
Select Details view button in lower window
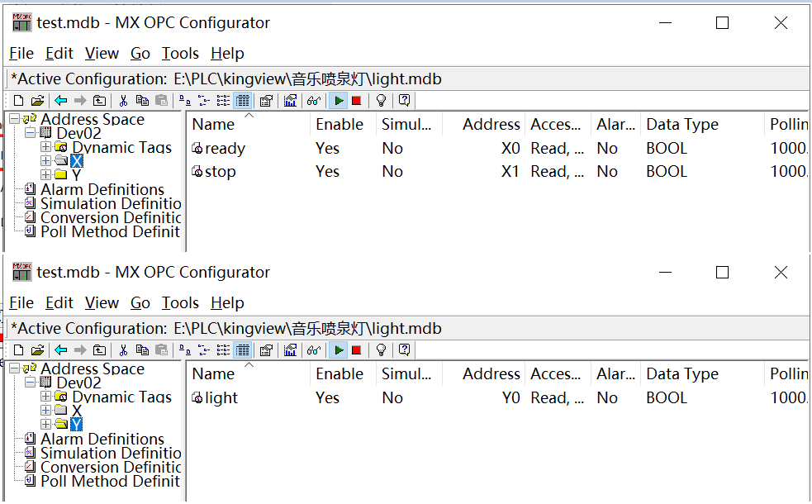tap(242, 350)
